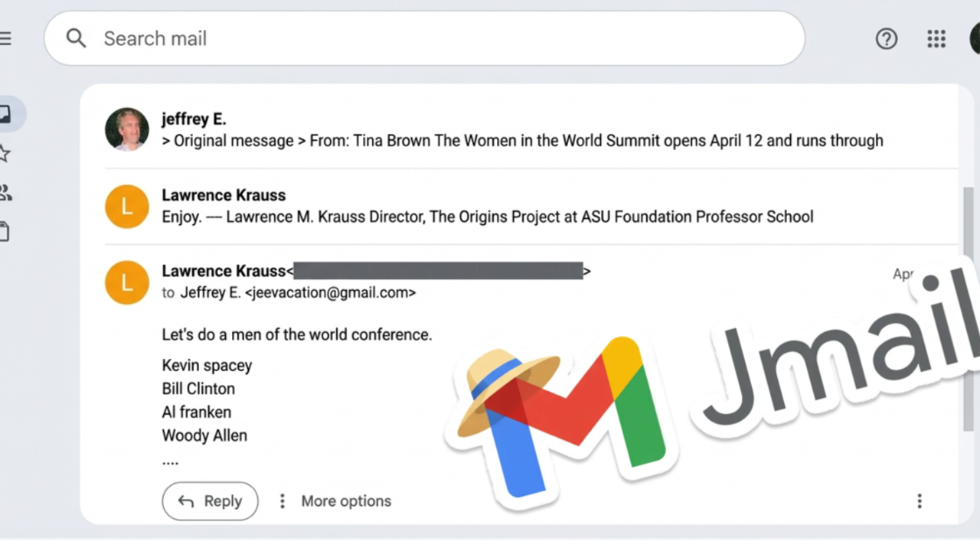Click jeffrey E.'s profile photo

tap(127, 129)
